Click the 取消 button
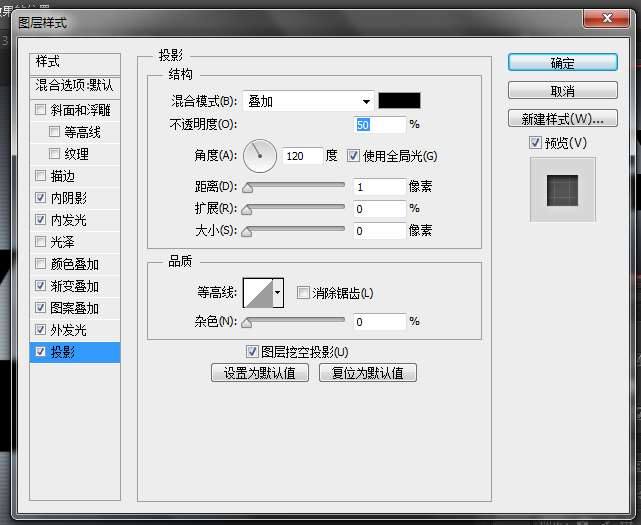The width and height of the screenshot is (641, 525). click(x=563, y=90)
